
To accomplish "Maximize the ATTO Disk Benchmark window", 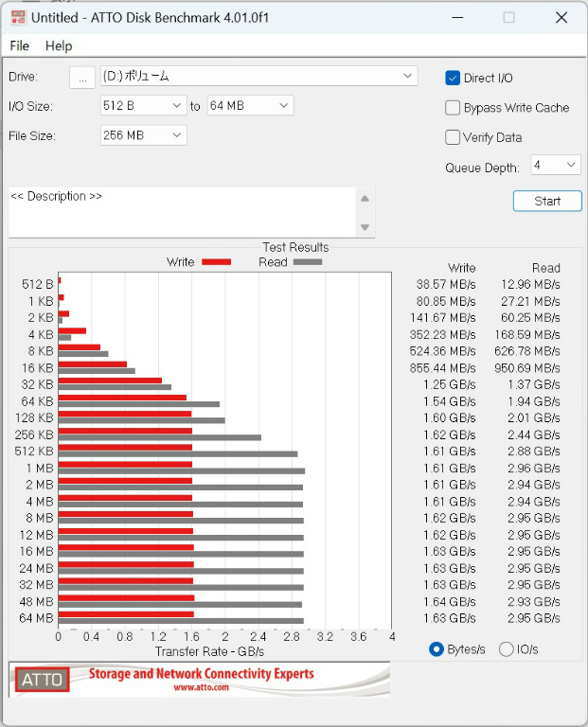I will pyautogui.click(x=508, y=18).
